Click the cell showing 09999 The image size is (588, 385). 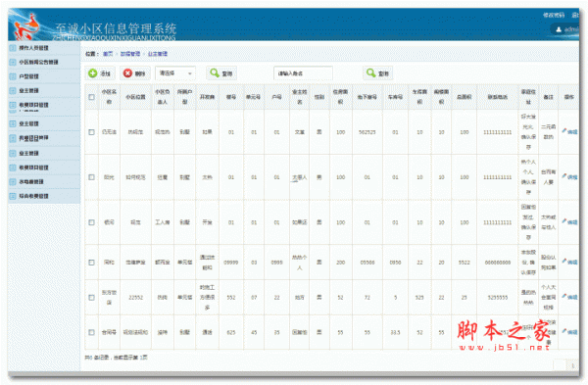pyautogui.click(x=231, y=263)
